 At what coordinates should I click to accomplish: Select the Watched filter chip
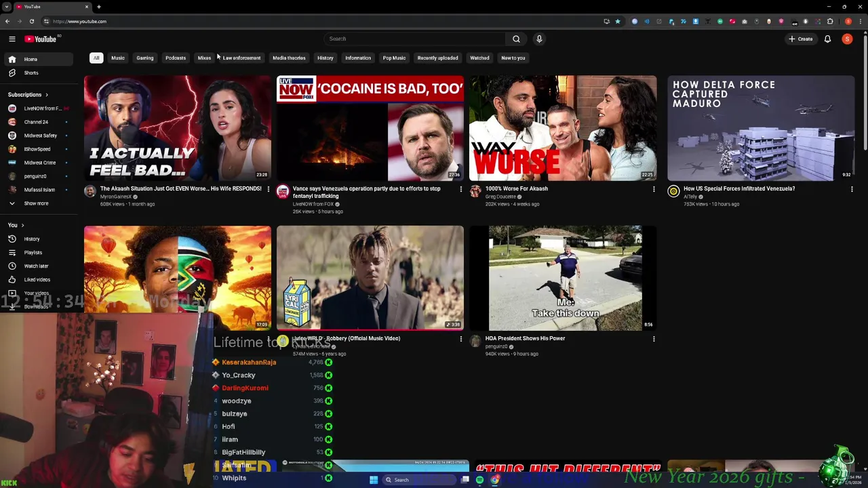(x=479, y=58)
